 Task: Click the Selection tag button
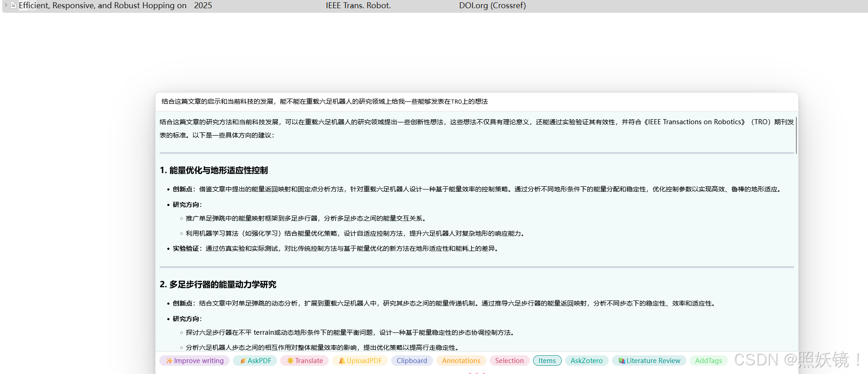(509, 361)
